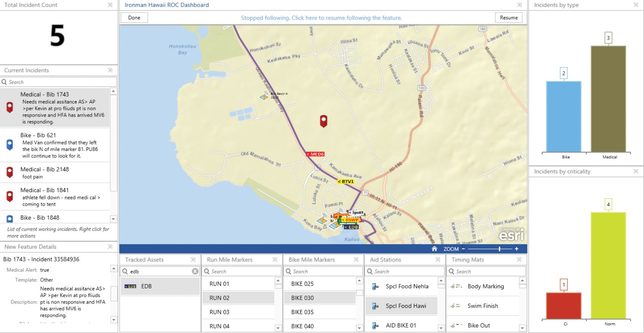Click the 'Stopped following' resume link
The image size is (644, 333).
tap(321, 18)
